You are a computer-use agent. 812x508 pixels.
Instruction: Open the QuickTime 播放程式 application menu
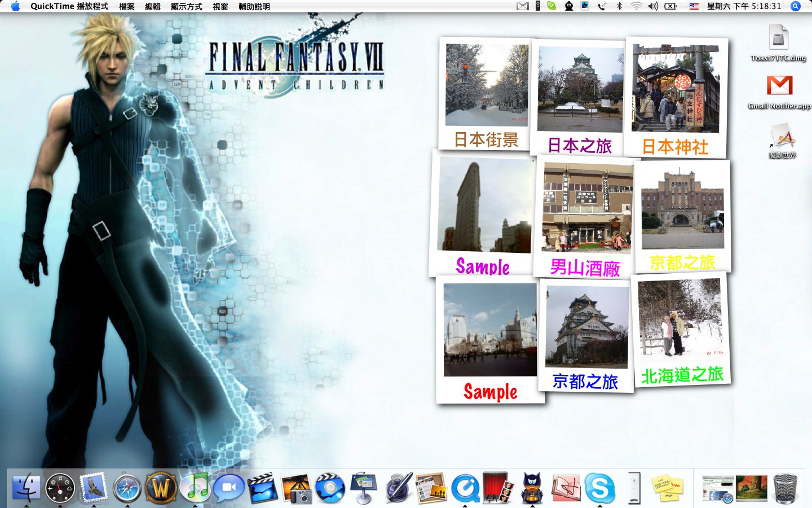[69, 6]
